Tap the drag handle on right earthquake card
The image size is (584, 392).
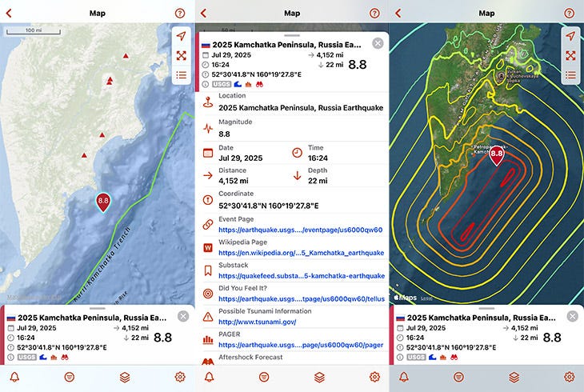point(486,309)
